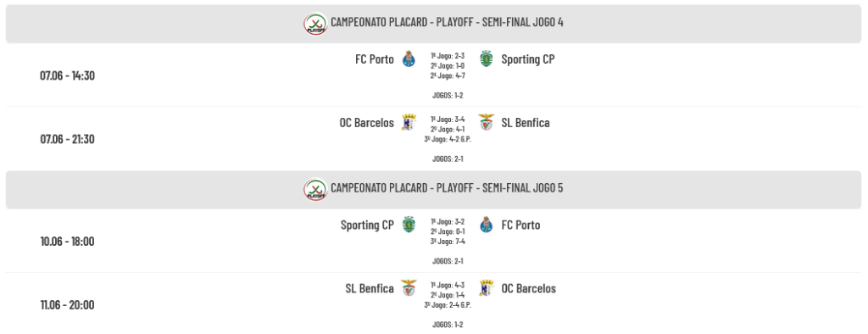The image size is (868, 334).
Task: Click the Playoff logo in Semi-Final Jogo 5 header
Action: 315,189
